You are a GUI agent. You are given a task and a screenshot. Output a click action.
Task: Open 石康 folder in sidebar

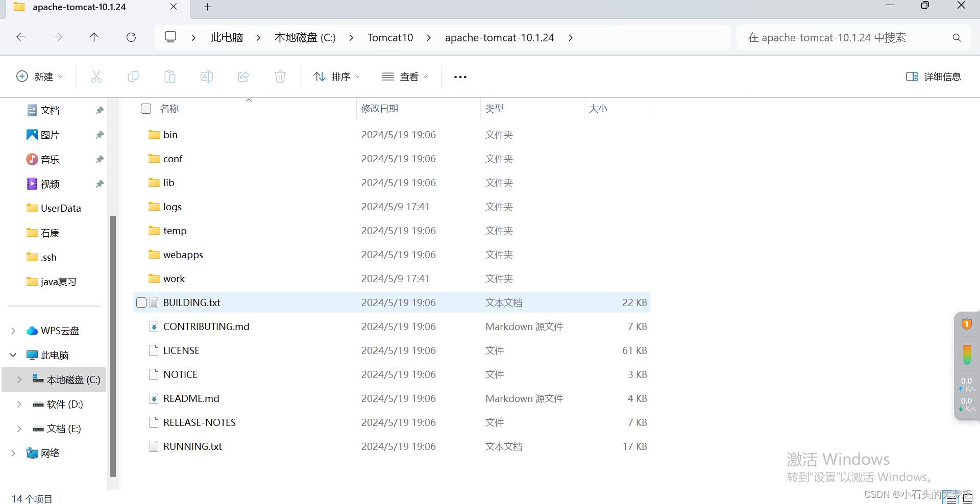tap(43, 233)
